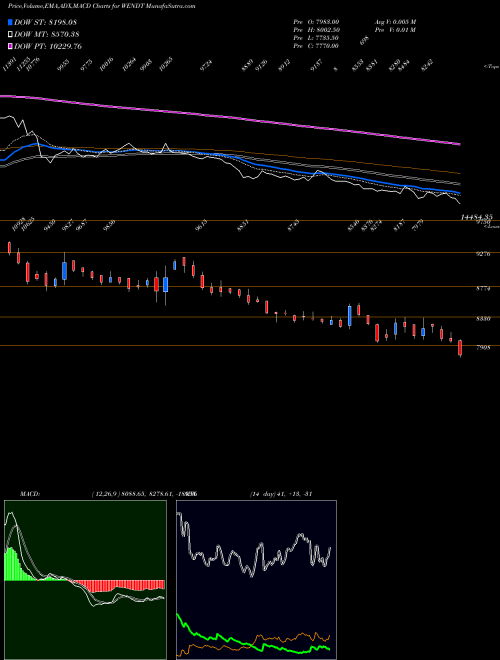Click the 7995 price axis label
The width and height of the screenshot is (500, 660).
pos(482,348)
